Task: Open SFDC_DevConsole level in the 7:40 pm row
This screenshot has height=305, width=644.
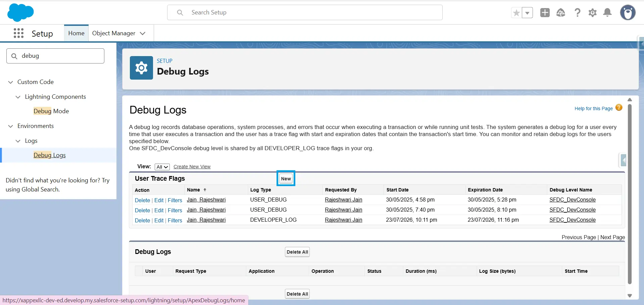Action: pos(573,210)
